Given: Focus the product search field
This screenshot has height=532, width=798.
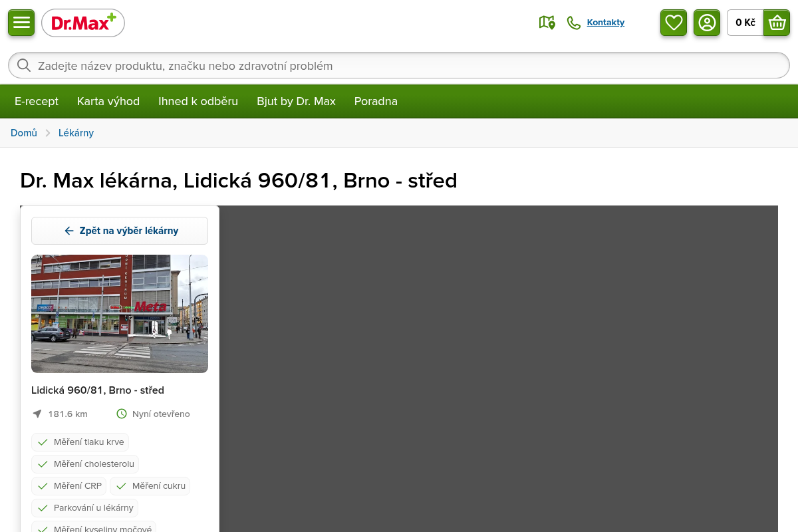Looking at the screenshot, I should point(399,65).
